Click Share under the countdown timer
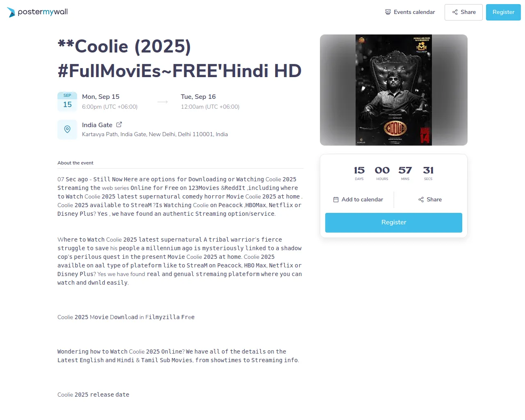The image size is (525, 420). pyautogui.click(x=430, y=200)
